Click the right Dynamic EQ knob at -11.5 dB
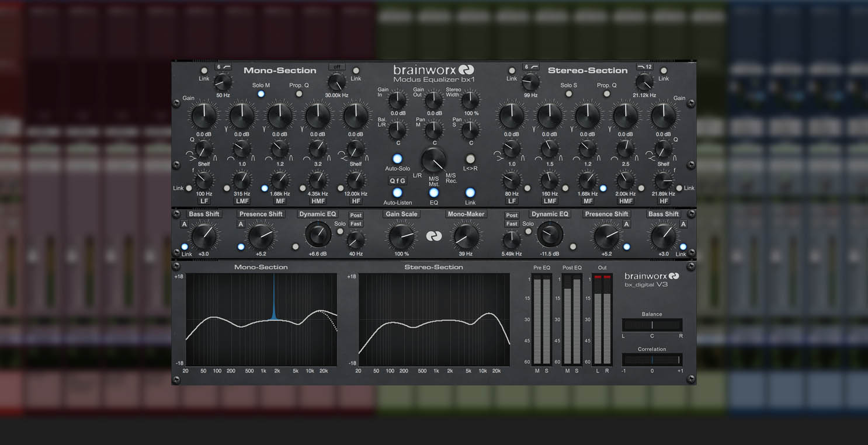This screenshot has width=868, height=445. tap(550, 235)
